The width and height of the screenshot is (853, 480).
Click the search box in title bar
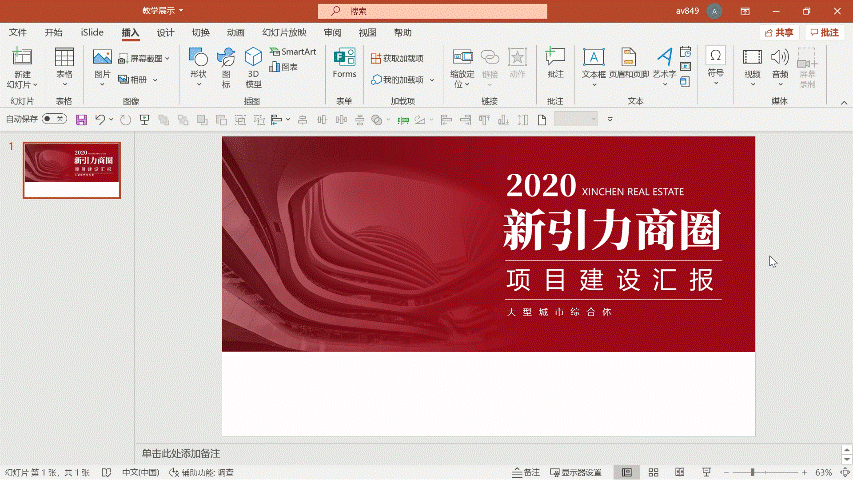[432, 11]
